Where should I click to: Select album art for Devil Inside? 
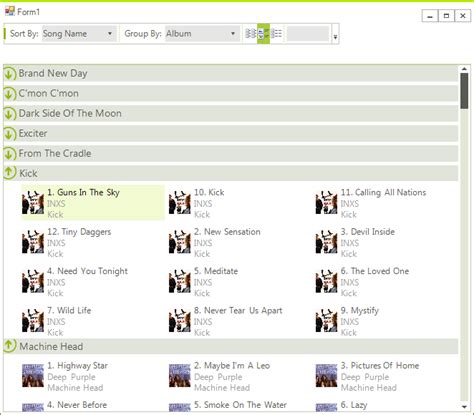coord(326,242)
